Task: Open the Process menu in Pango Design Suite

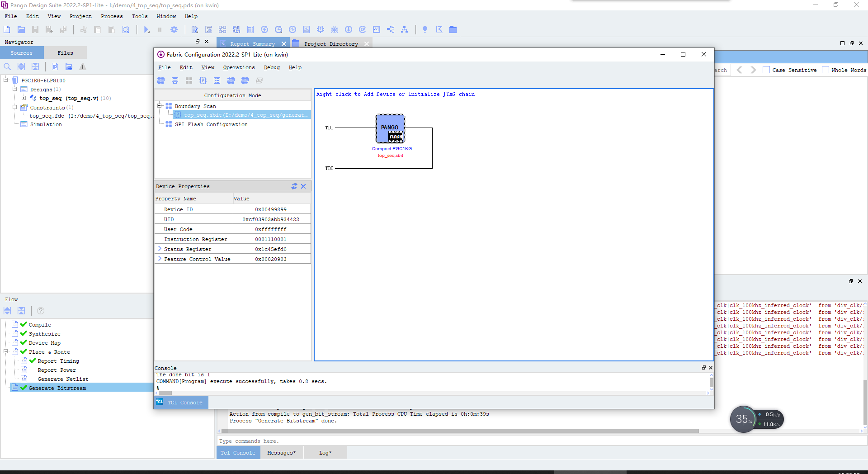Action: pos(112,16)
